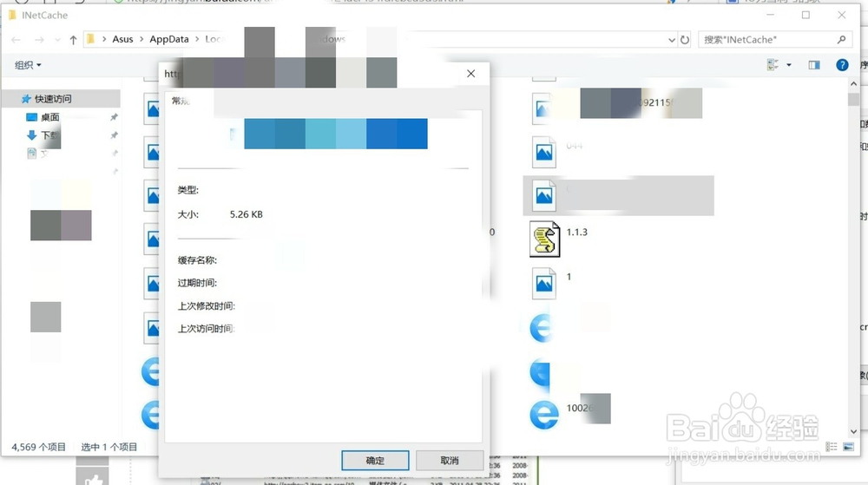
Task: Click the breadcrumb chevron after AppData
Action: [197, 39]
